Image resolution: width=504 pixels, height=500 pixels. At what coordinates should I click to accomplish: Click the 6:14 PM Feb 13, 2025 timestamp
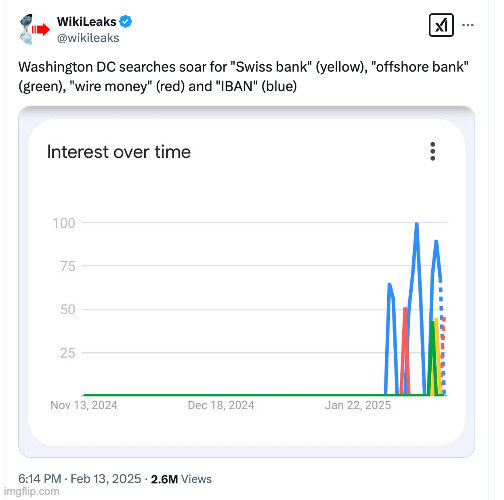(80, 479)
